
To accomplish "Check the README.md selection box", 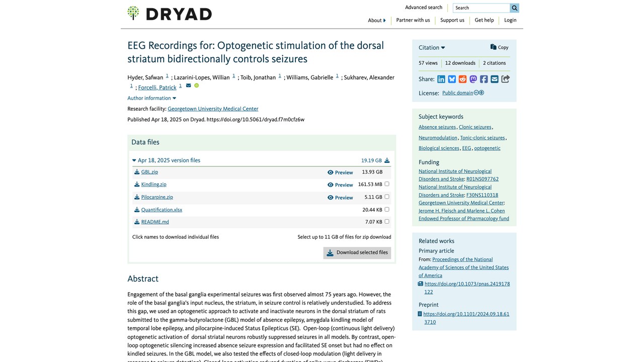I will [387, 221].
